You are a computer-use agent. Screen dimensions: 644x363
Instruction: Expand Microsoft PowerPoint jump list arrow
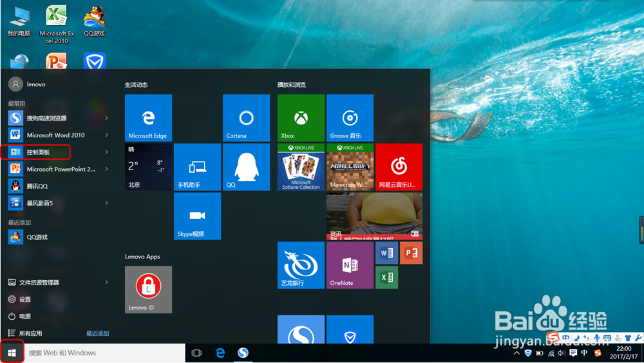107,169
